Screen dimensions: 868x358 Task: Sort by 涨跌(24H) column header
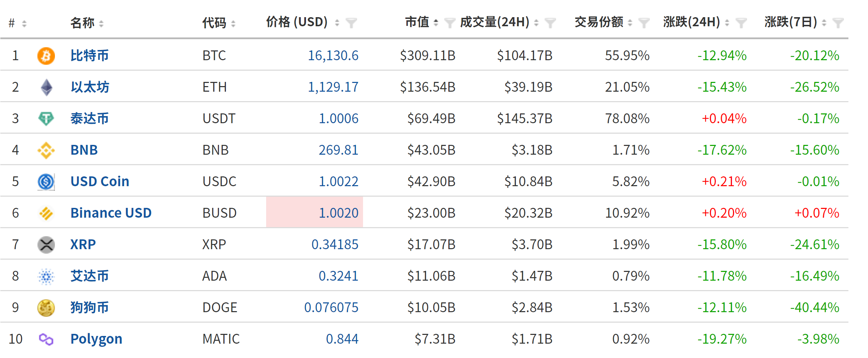691,22
